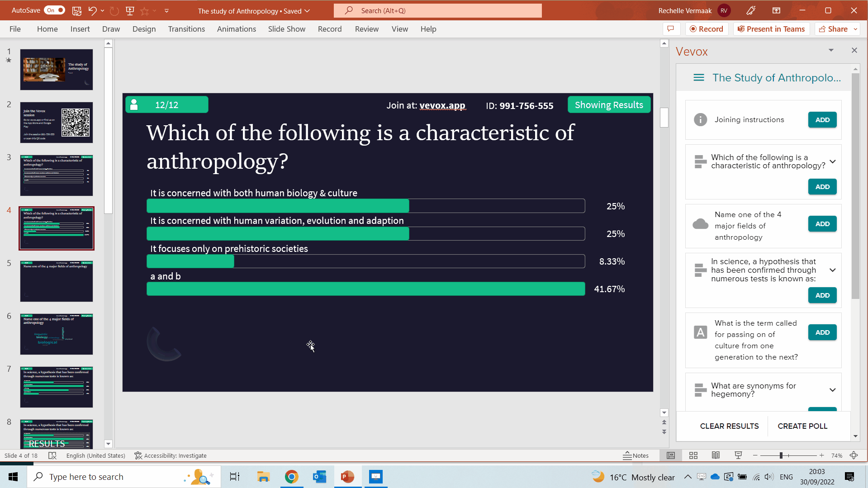The width and height of the screenshot is (868, 488).
Task: Click CLEAR RESULTS in the Vevox panel
Action: [729, 426]
